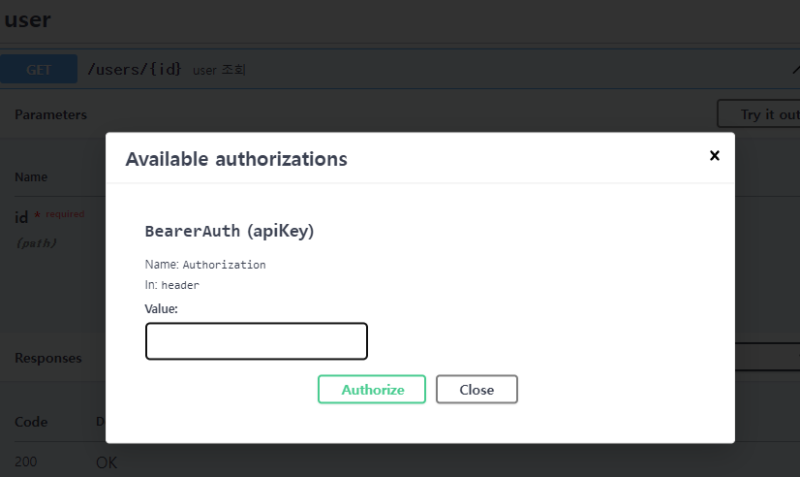Click the BearerAuth (apiKey) heading

(x=230, y=231)
